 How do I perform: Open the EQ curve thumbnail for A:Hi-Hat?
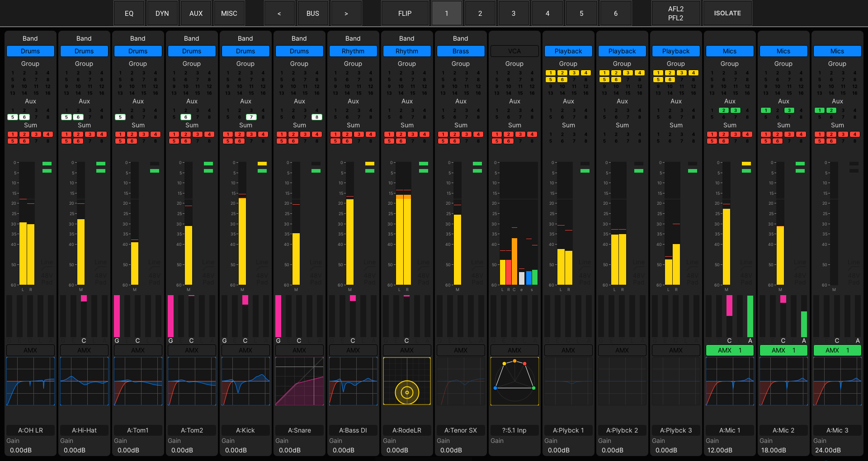click(84, 381)
